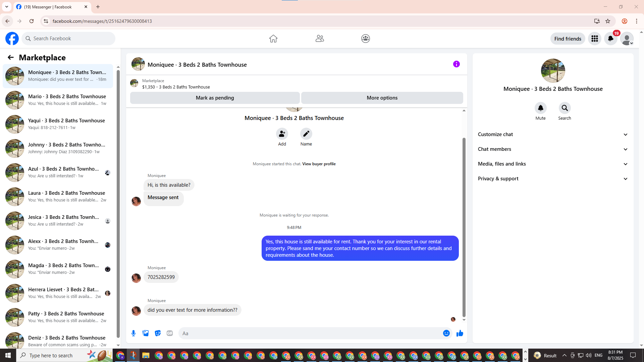The width and height of the screenshot is (644, 362).
Task: Open the Groups icon in top navigation
Action: [x=366, y=39]
